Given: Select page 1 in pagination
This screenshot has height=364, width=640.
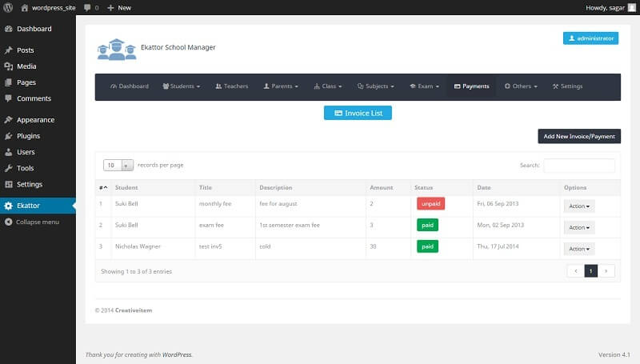Looking at the screenshot, I should pos(590,271).
